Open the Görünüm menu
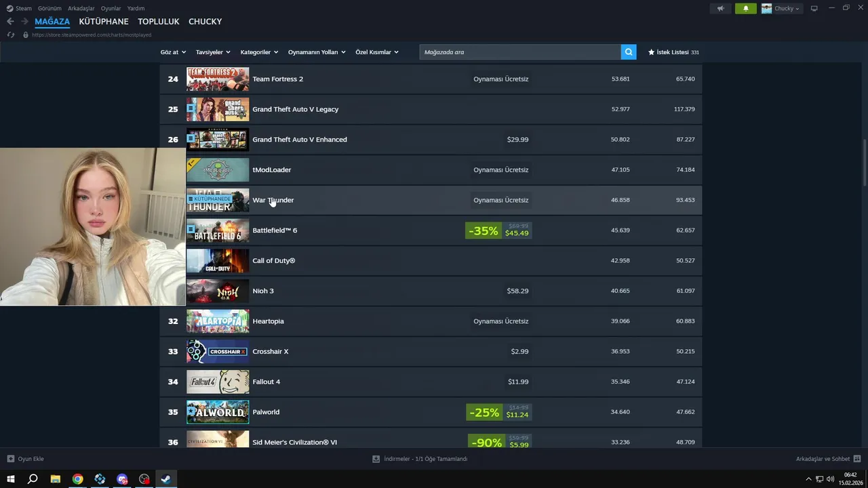Screen dimensions: 868x488 tap(50, 8)
